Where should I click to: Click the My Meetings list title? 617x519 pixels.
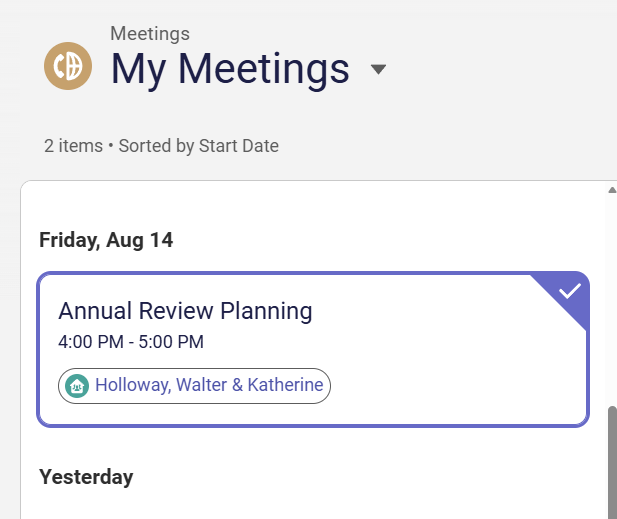click(230, 69)
